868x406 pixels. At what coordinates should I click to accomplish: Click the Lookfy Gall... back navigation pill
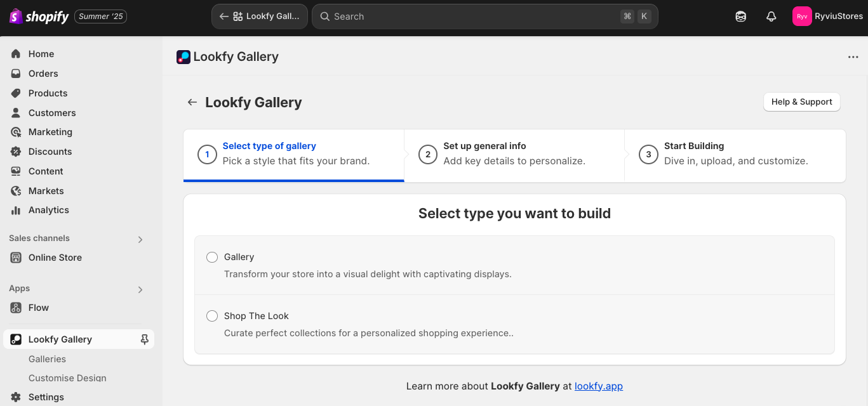point(260,16)
